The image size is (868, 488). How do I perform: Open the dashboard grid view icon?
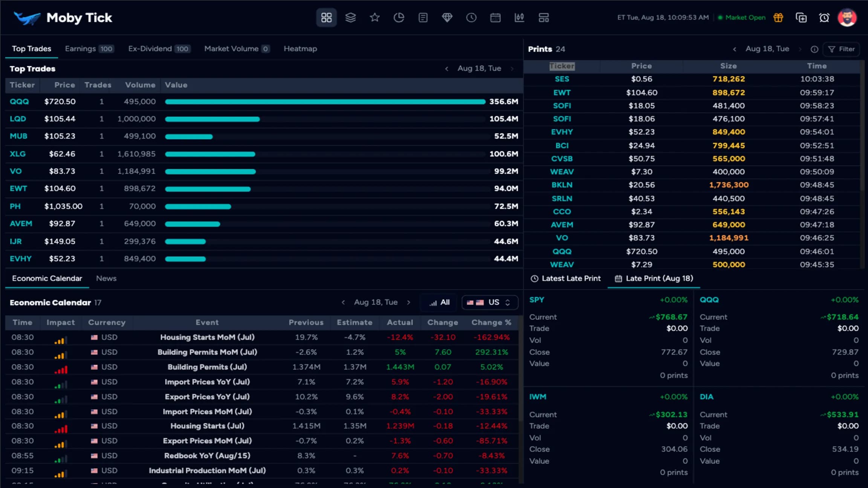click(326, 18)
